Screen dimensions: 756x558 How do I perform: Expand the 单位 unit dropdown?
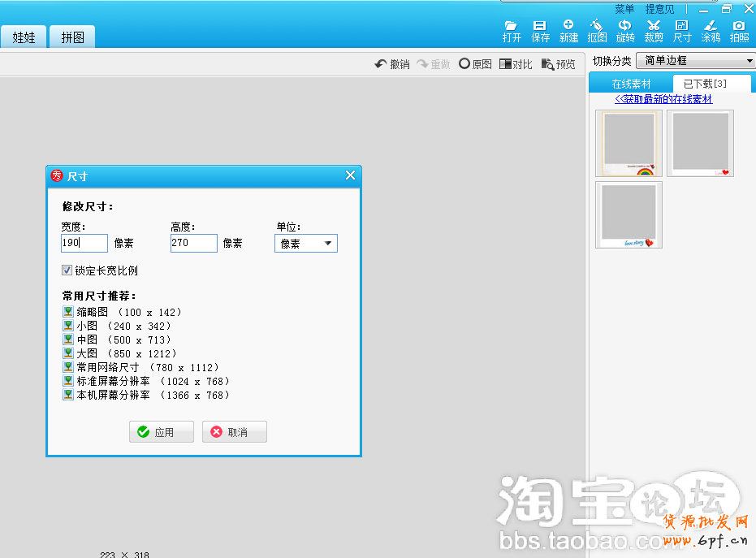[x=306, y=243]
